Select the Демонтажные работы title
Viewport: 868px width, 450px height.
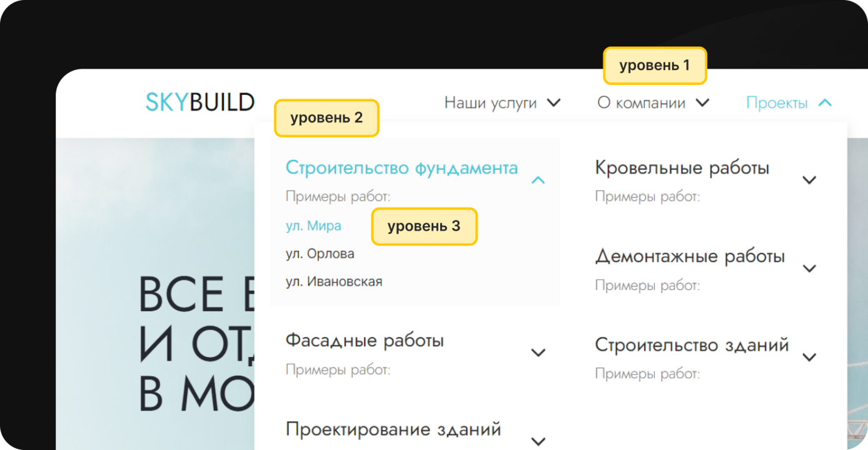coord(690,256)
